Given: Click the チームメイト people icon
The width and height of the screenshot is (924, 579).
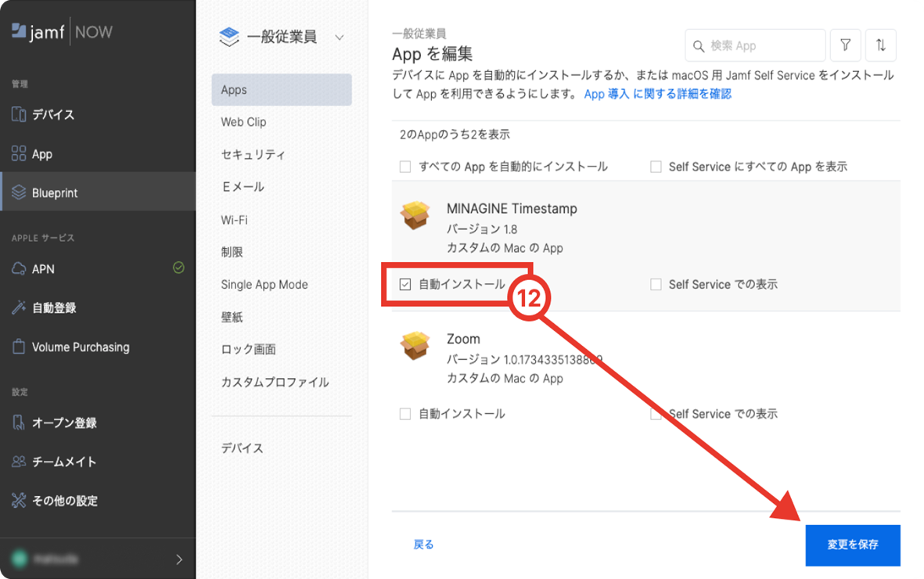Looking at the screenshot, I should [19, 461].
